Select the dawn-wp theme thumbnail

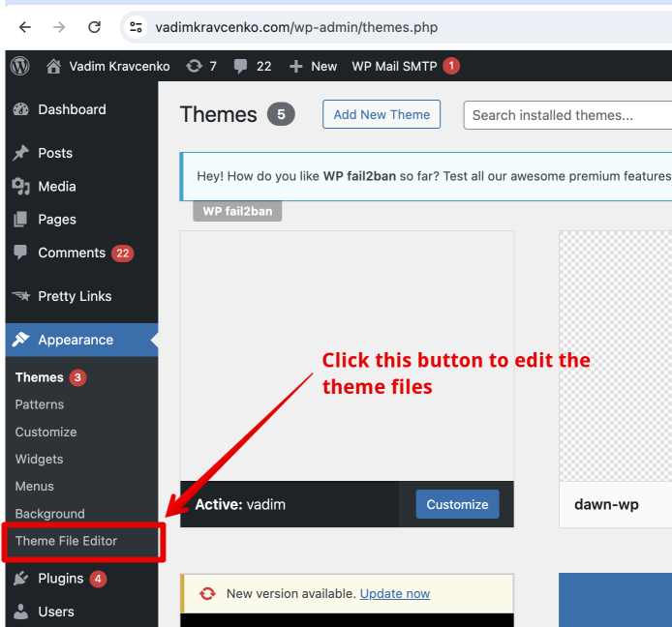pyautogui.click(x=616, y=356)
